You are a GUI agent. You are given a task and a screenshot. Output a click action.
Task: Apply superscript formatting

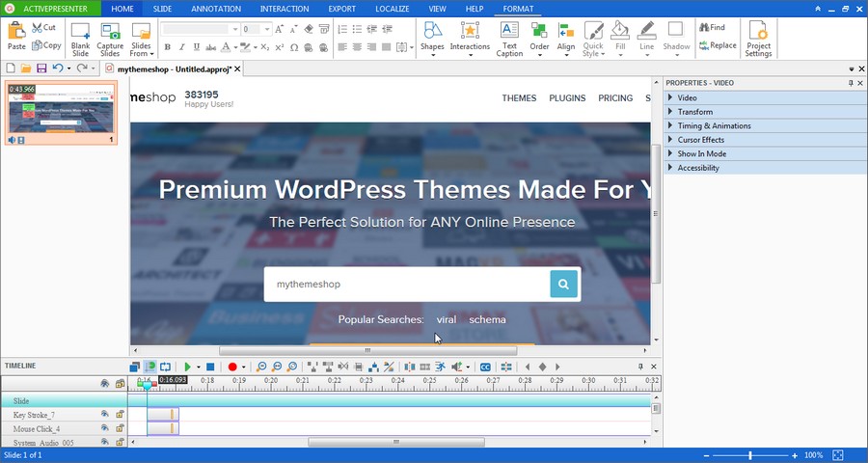pyautogui.click(x=280, y=47)
